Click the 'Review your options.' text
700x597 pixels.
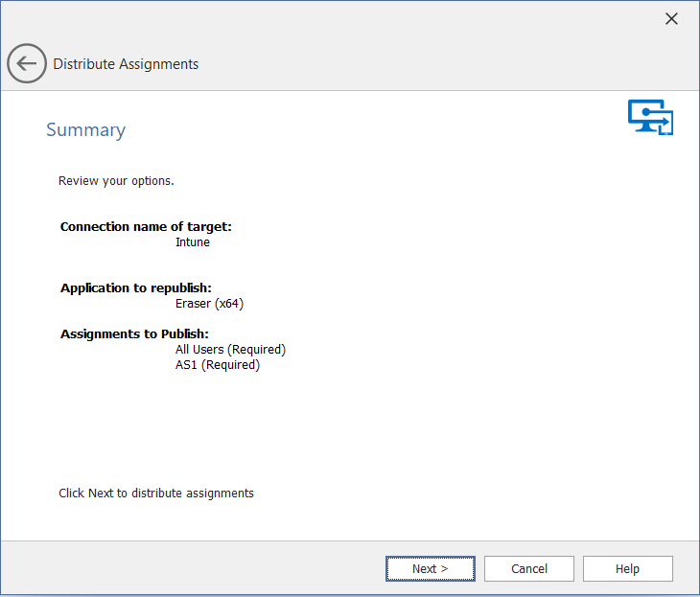click(116, 180)
